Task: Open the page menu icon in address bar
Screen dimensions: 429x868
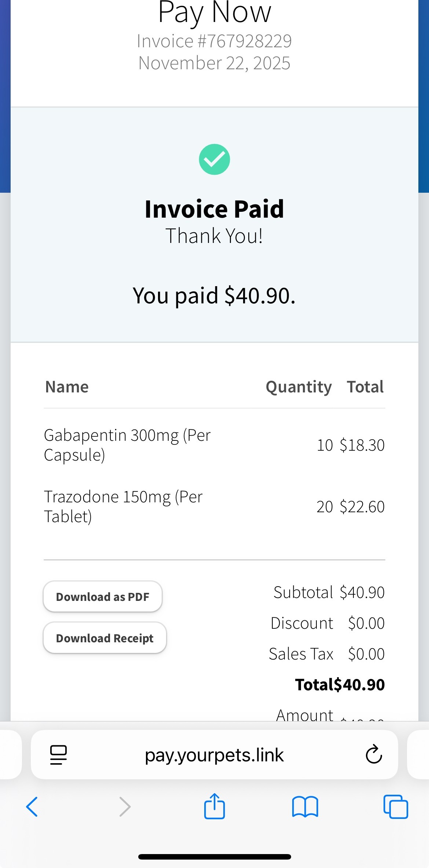Action: click(58, 755)
